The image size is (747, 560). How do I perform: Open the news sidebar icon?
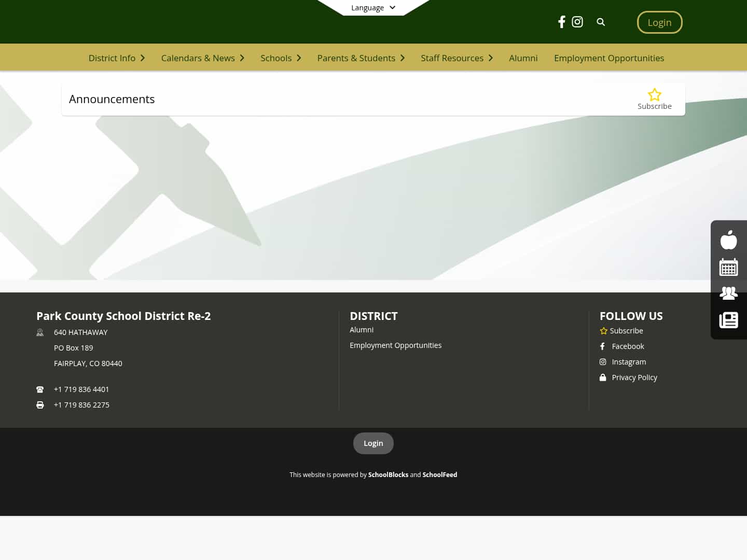[x=729, y=320]
